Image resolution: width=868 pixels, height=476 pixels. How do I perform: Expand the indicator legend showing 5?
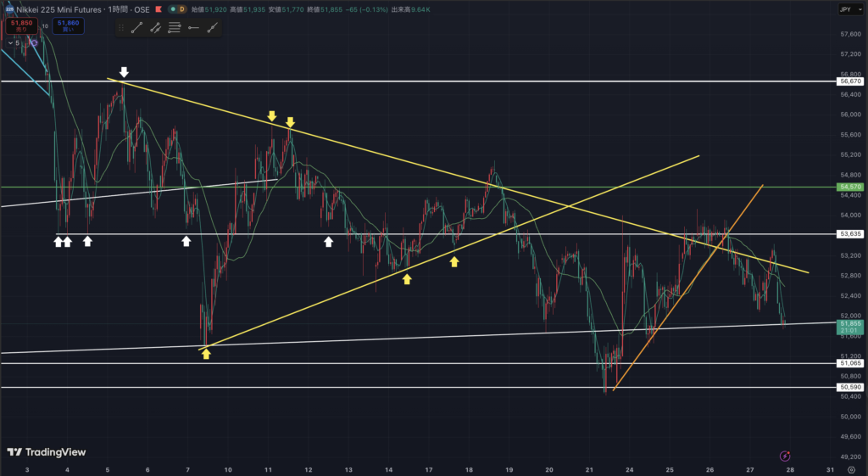[x=8, y=42]
